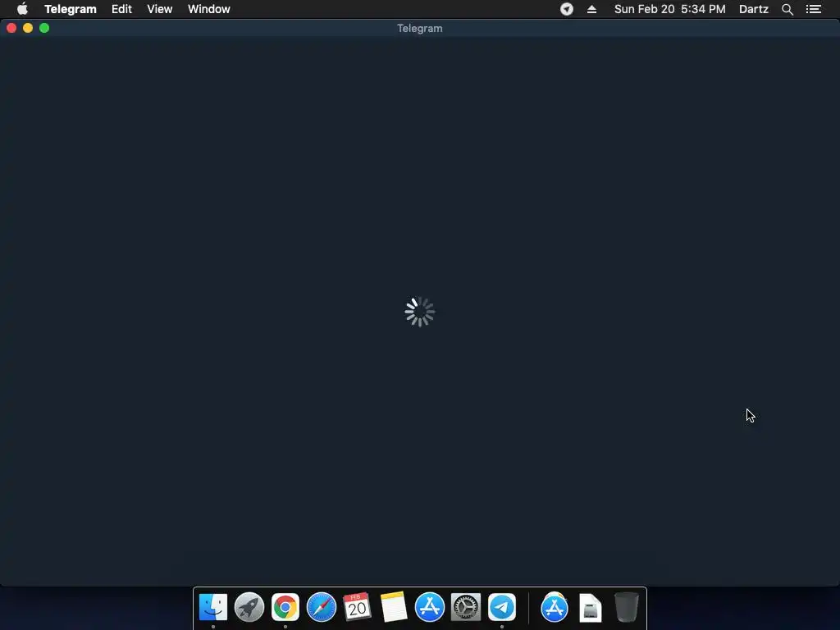Open the Trash in the Dock
Viewport: 840px width, 630px height.
coord(626,607)
